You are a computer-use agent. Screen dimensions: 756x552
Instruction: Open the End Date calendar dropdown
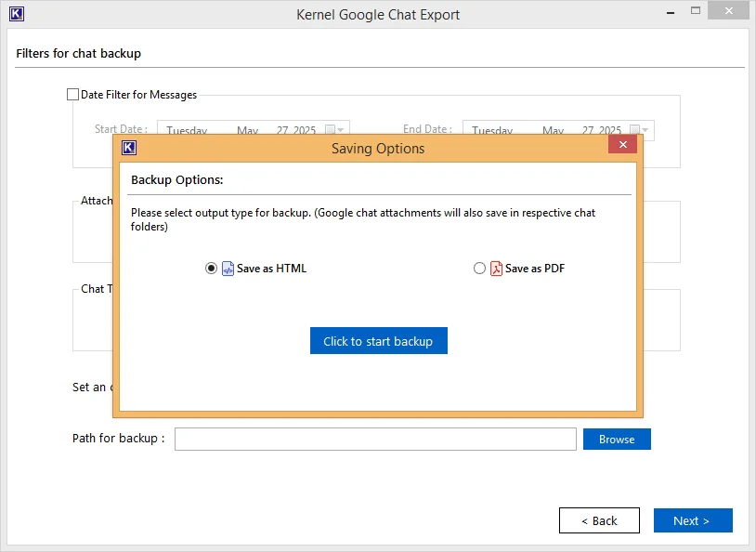640,129
